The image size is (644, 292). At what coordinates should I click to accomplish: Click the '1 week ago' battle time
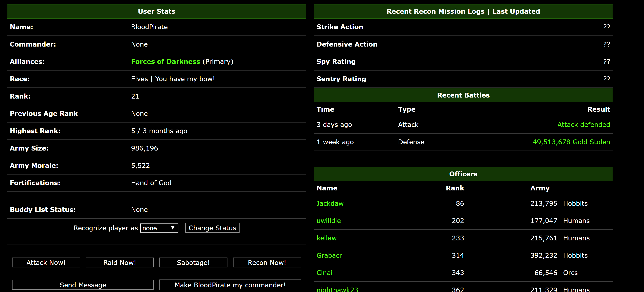point(335,142)
